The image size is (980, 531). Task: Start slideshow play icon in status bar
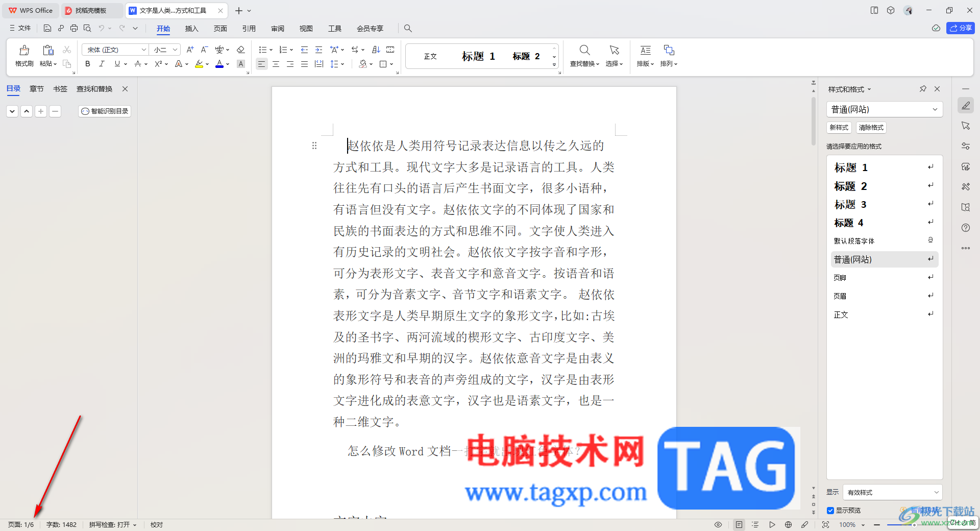772,524
